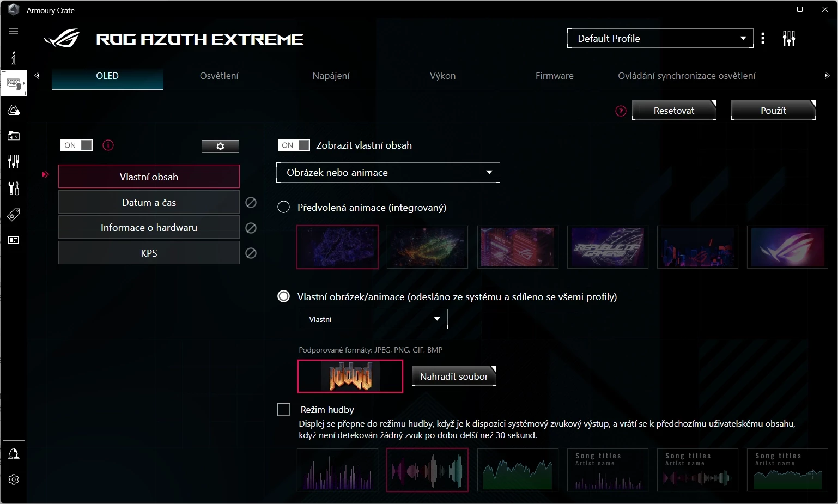Viewport: 838px width, 504px height.
Task: Select Informace o hardwaru list item
Action: [x=149, y=228]
